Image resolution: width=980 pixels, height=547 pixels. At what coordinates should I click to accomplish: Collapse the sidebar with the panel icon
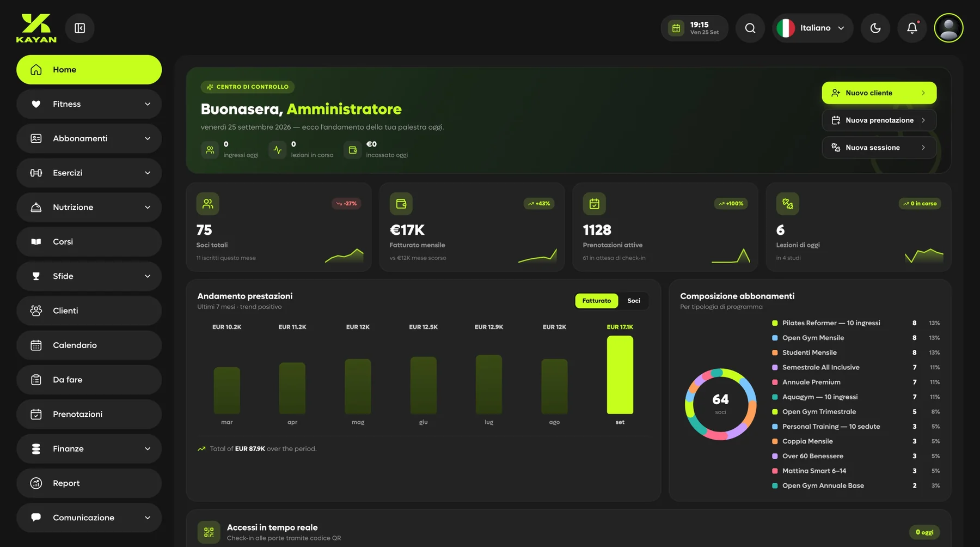click(79, 28)
